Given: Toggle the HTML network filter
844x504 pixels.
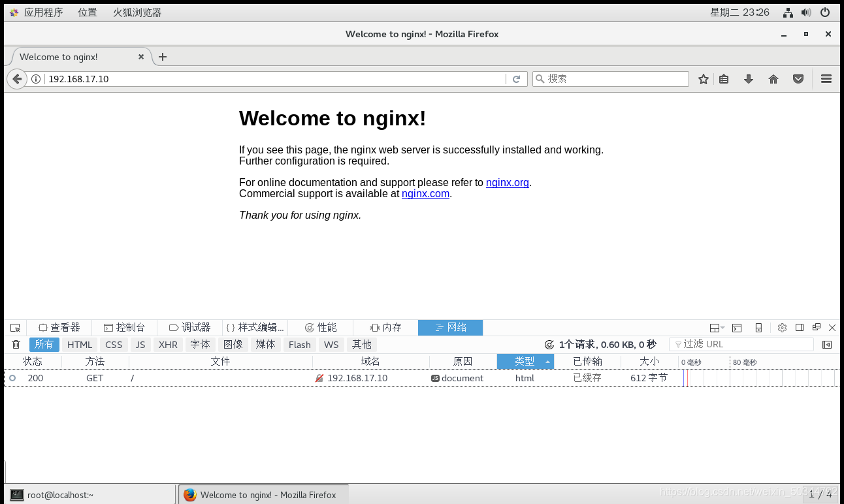Looking at the screenshot, I should (x=80, y=345).
